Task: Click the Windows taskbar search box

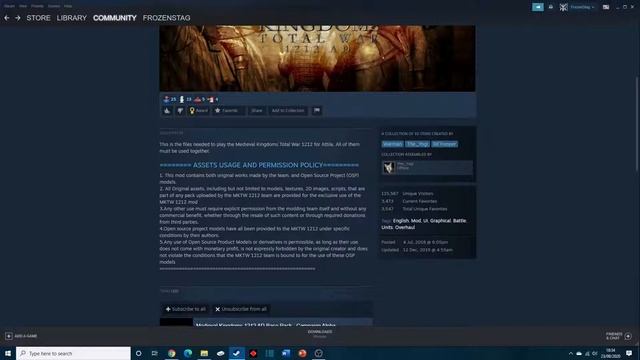Action: coord(73,353)
